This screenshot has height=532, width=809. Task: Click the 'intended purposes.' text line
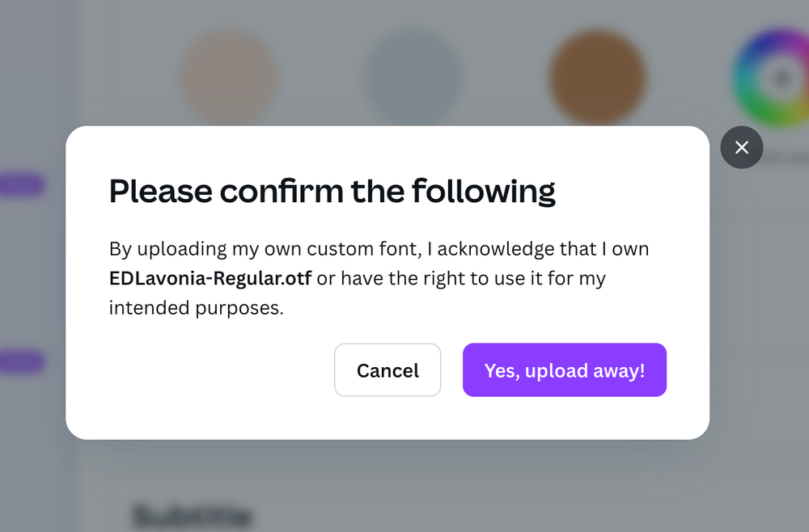coord(197,308)
